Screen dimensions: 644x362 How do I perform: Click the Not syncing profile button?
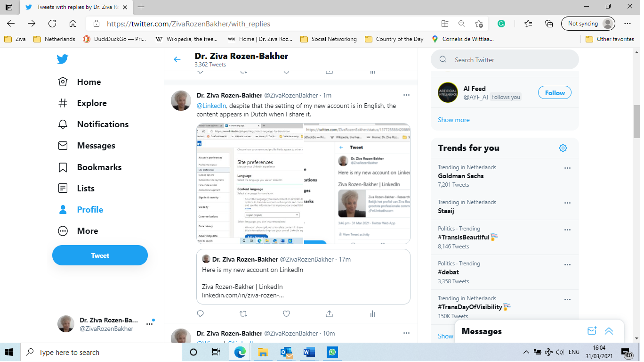(588, 24)
